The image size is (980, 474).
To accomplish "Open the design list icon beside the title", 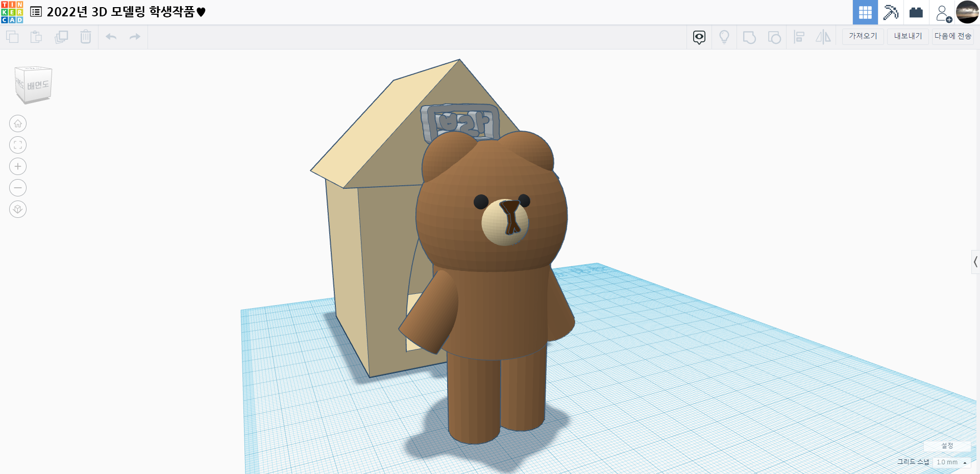I will click(36, 12).
